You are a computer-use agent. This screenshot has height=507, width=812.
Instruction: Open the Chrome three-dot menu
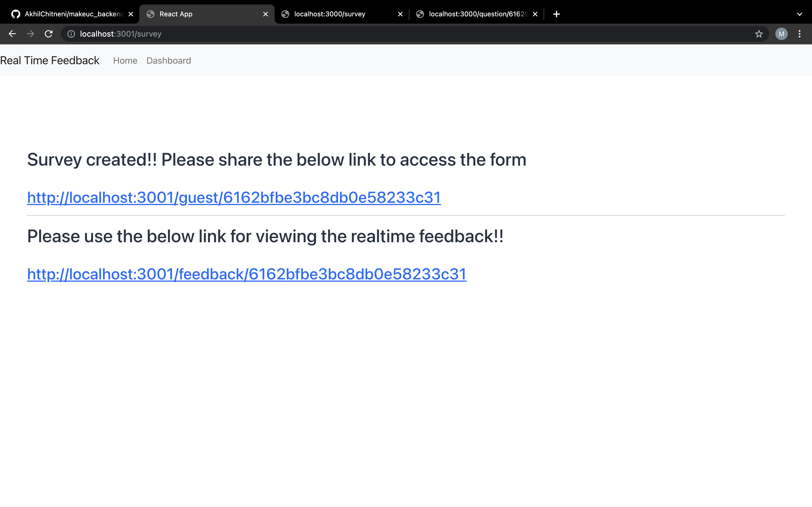click(x=800, y=34)
